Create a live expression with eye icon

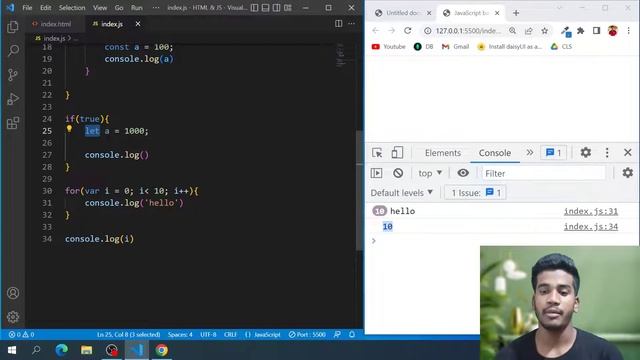[x=463, y=173]
